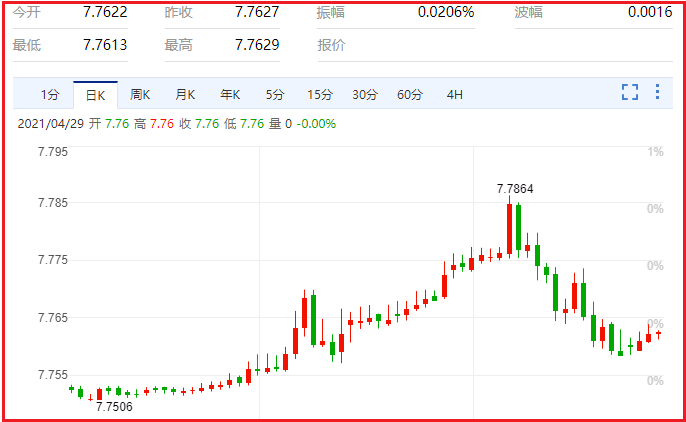The height and width of the screenshot is (422, 686).
Task: Click the 昨收 label
Action: tap(178, 12)
